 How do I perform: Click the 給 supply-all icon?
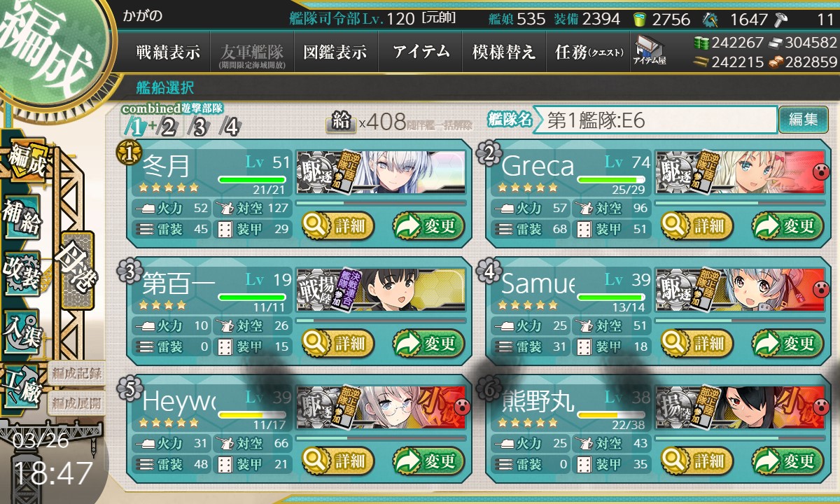click(x=340, y=124)
